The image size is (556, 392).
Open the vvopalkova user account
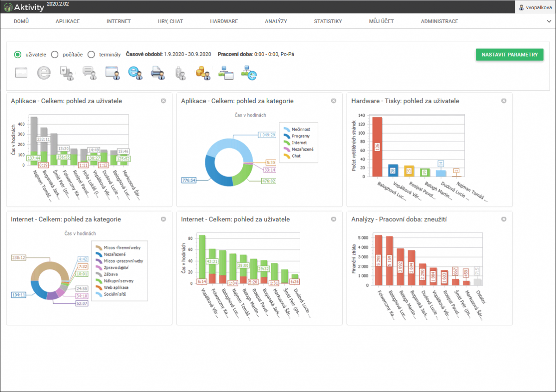[535, 7]
